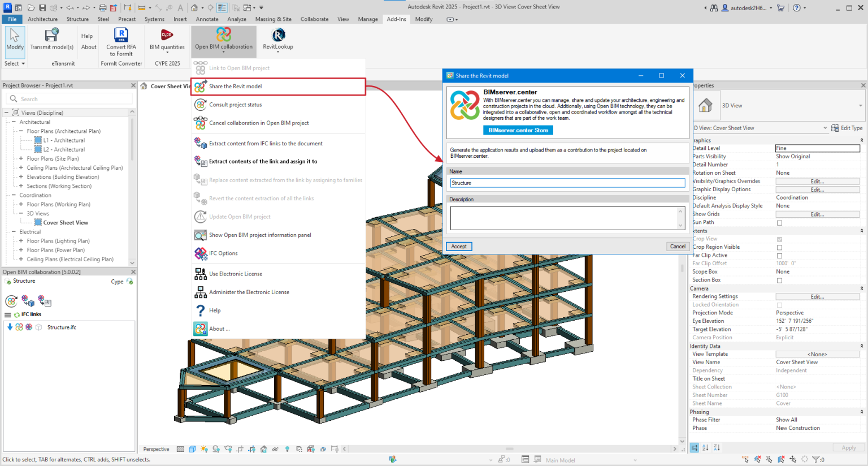Sort properties ascending A to Z
The width and height of the screenshot is (868, 466).
705,448
